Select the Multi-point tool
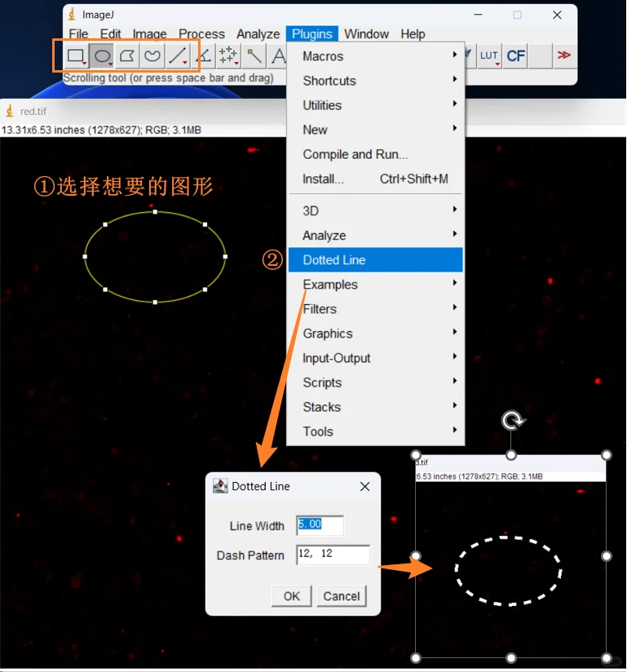 coord(228,55)
